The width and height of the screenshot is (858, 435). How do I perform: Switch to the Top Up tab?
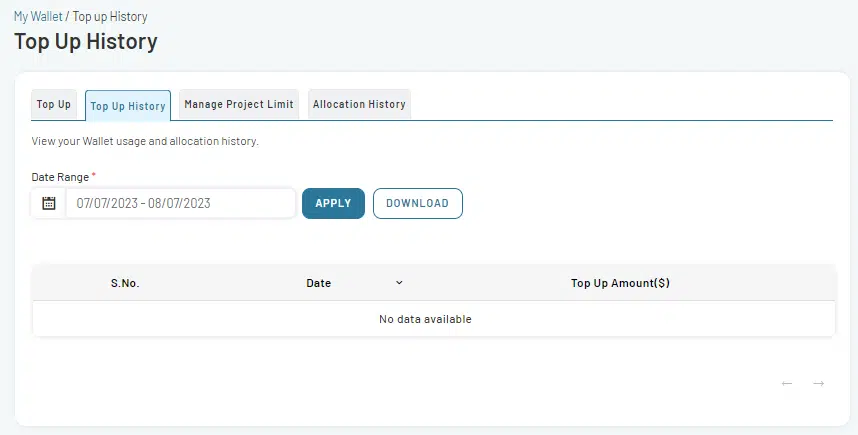54,104
